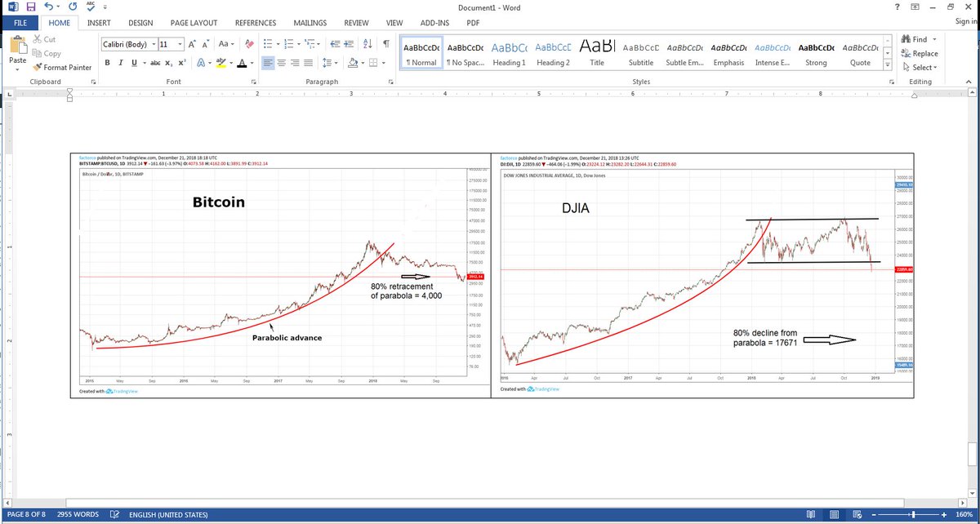This screenshot has height=524, width=980.
Task: Switch to the INSERT tab
Action: click(x=99, y=22)
